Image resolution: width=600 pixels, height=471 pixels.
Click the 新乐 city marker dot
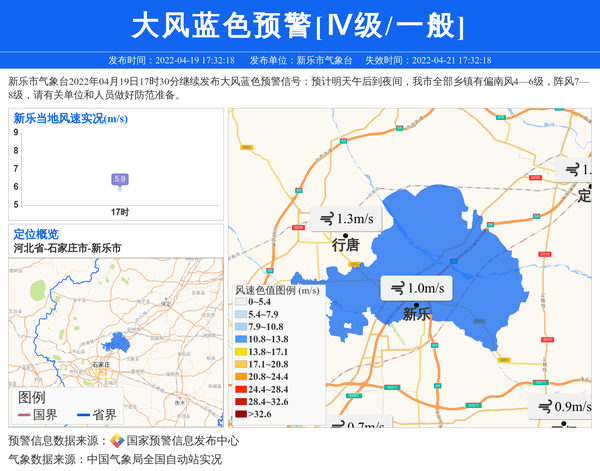[x=416, y=305]
